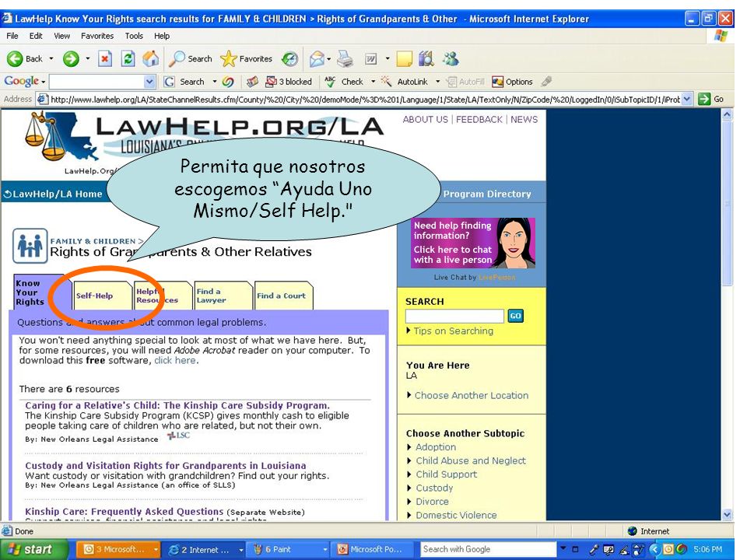Switch to the Self-Help tab

[x=103, y=296]
